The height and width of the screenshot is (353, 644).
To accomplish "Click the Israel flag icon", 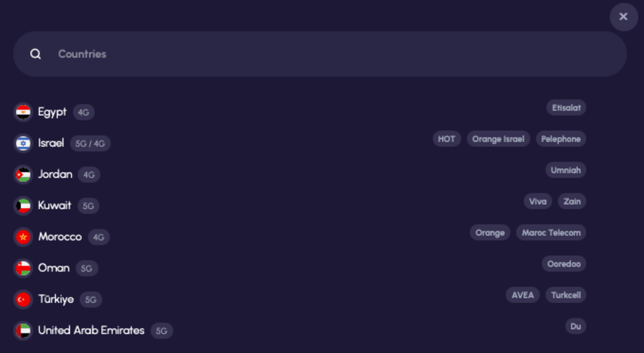I will [x=23, y=143].
